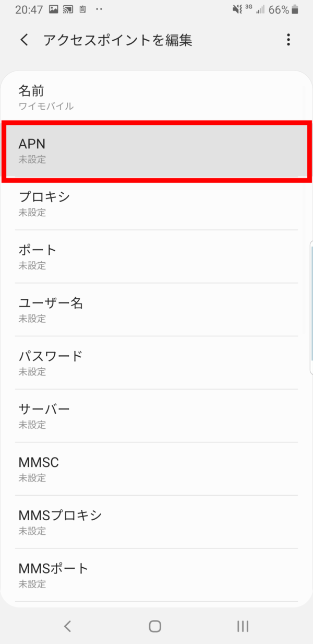Tap the gallery image icon in status bar
The height and width of the screenshot is (644, 313).
pyautogui.click(x=53, y=9)
